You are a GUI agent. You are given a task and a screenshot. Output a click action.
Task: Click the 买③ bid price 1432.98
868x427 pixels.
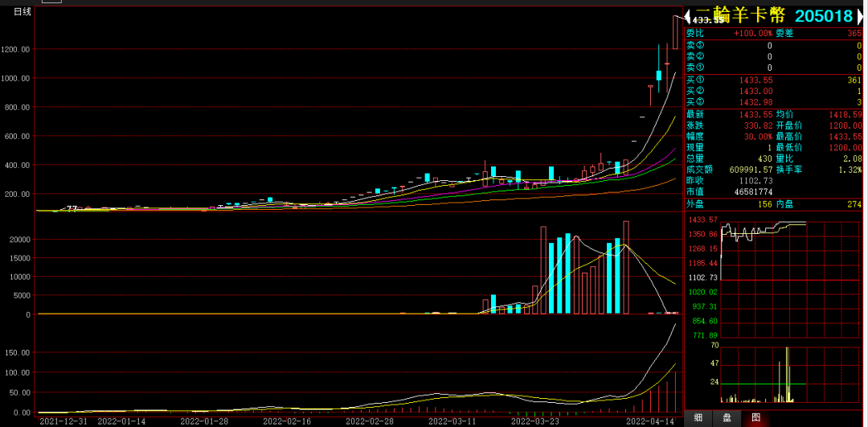(755, 102)
